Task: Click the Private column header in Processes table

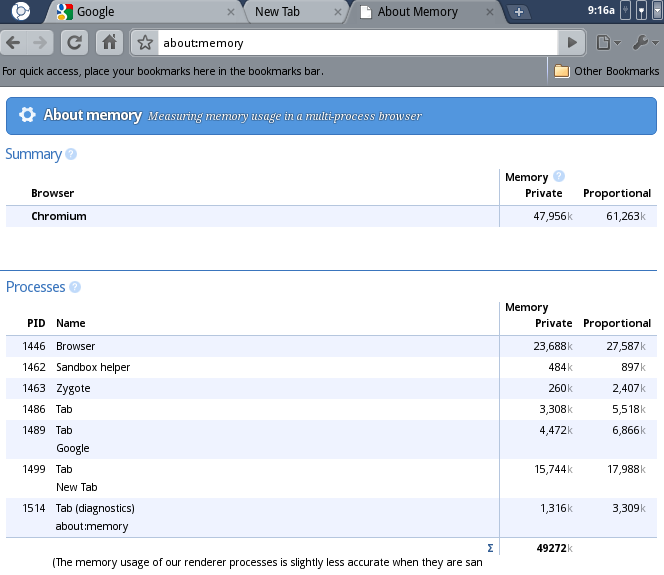Action: tap(553, 323)
